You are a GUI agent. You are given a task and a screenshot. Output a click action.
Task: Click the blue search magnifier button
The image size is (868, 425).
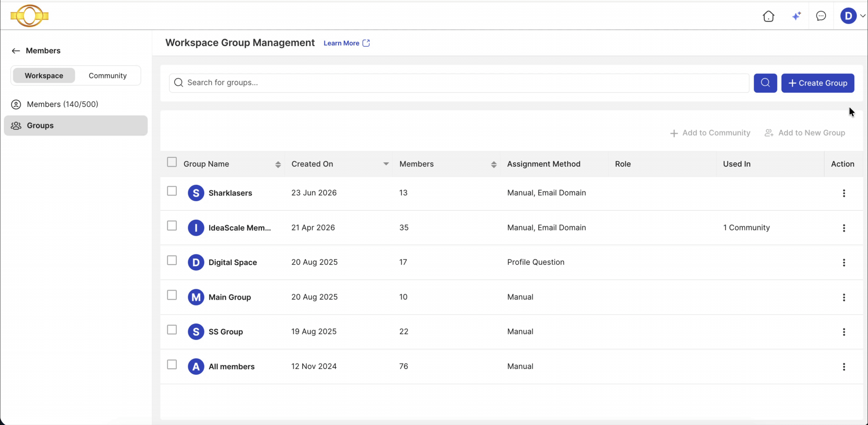[765, 83]
